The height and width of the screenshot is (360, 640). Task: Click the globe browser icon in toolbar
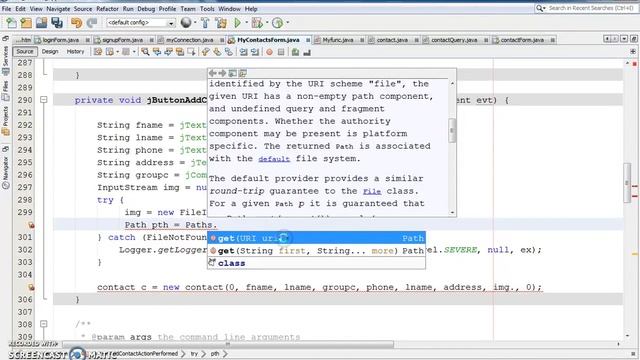pos(186,23)
